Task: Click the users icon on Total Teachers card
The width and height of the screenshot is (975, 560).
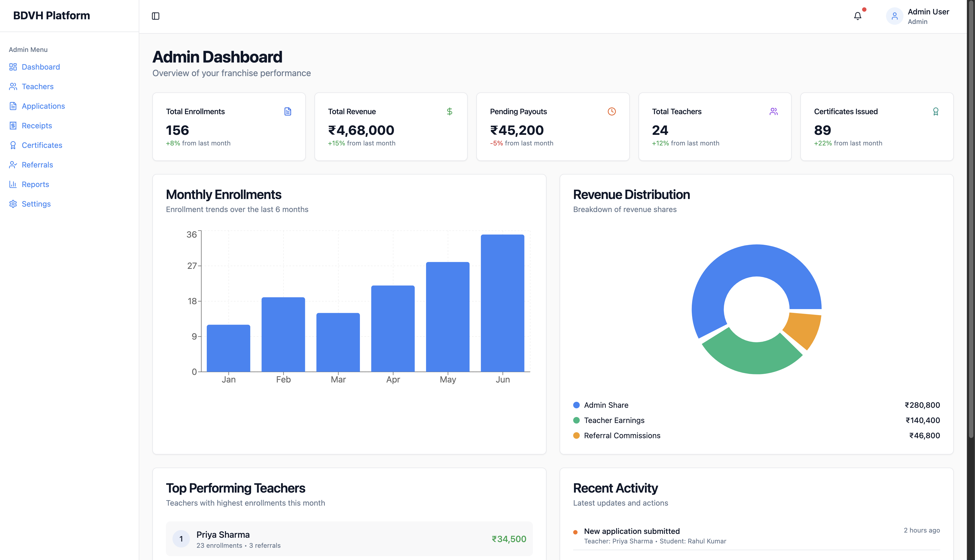Action: 773,111
